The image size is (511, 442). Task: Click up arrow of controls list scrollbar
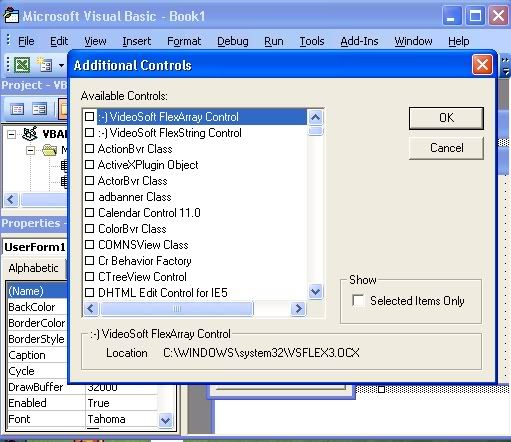click(315, 117)
